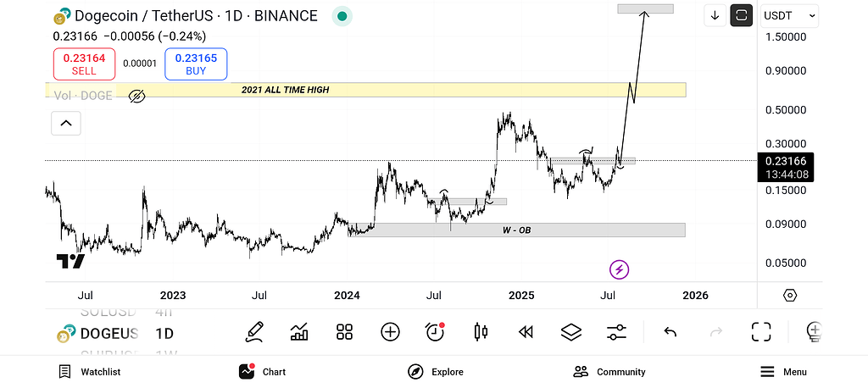Click the 2026 time axis label
This screenshot has width=868, height=388.
695,296
